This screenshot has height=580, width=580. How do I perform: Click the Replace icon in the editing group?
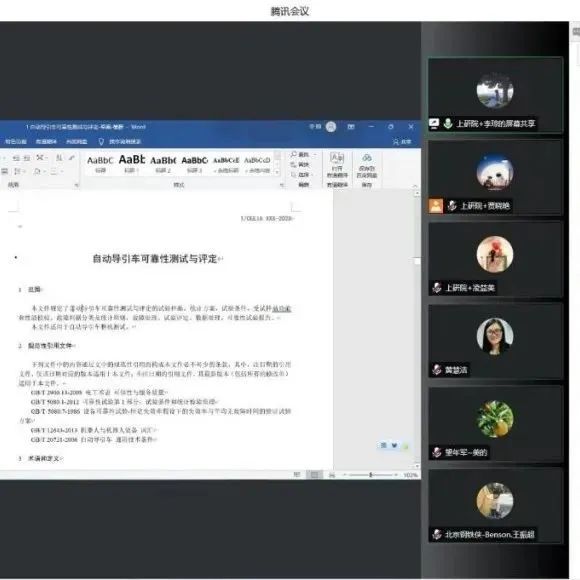pos(294,164)
